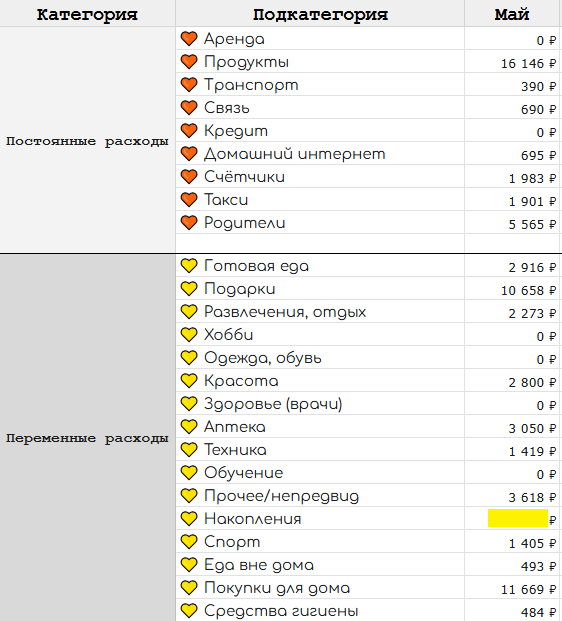Select the Май column header
Screen dimensions: 562x621
click(x=512, y=14)
